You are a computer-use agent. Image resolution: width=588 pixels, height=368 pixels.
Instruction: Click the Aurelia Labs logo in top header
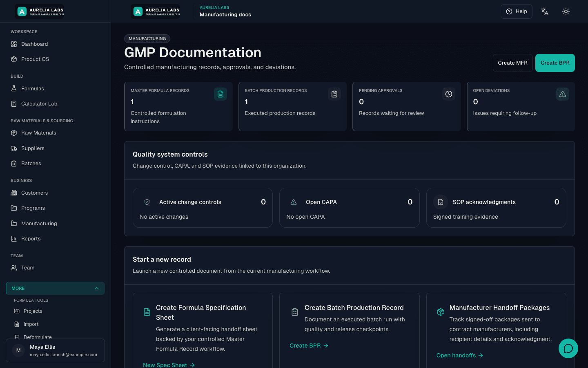coord(155,11)
